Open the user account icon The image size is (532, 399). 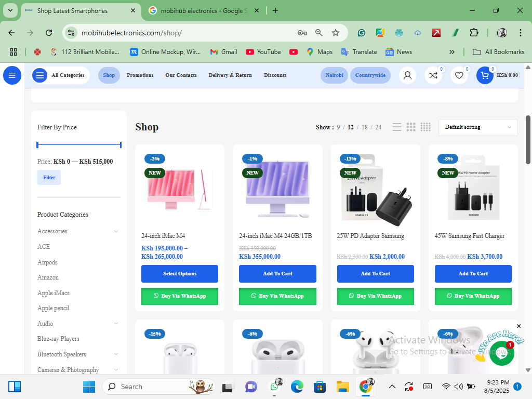[407, 75]
